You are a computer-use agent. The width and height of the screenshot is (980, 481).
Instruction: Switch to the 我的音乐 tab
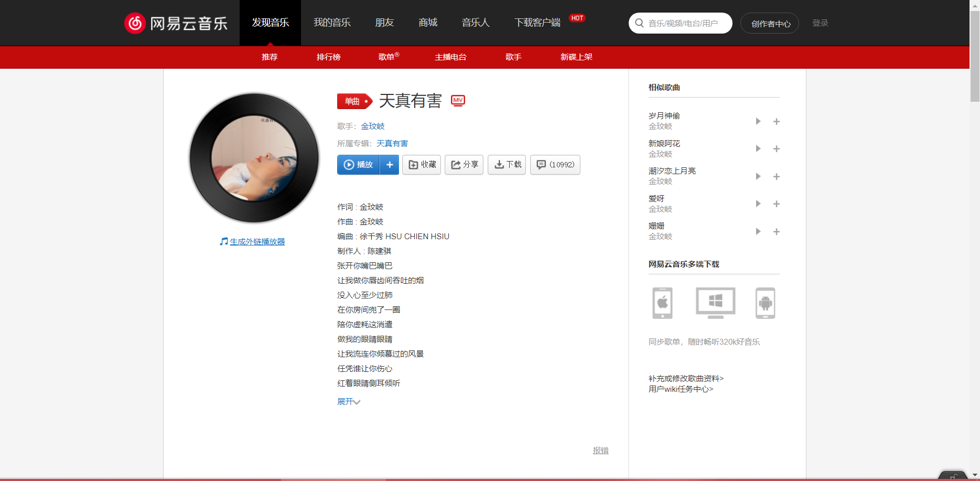point(332,23)
